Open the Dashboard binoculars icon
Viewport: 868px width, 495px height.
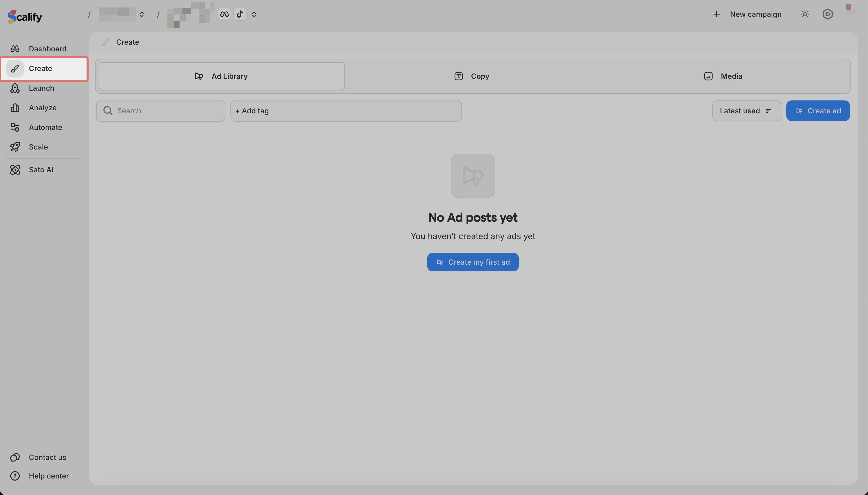pyautogui.click(x=15, y=49)
